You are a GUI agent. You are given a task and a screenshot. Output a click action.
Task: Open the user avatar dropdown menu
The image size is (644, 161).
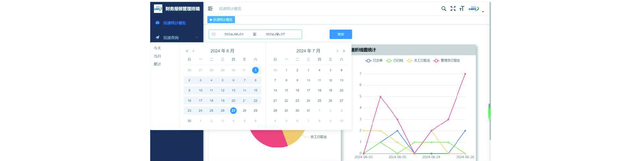475,9
